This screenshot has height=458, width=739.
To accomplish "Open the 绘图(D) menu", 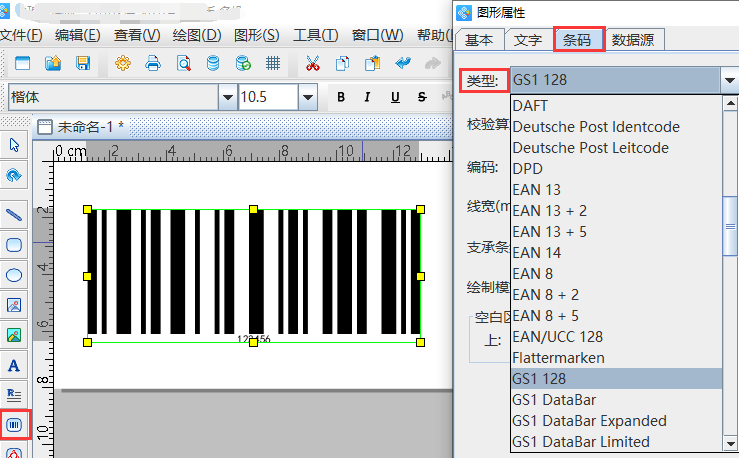I will pyautogui.click(x=197, y=35).
